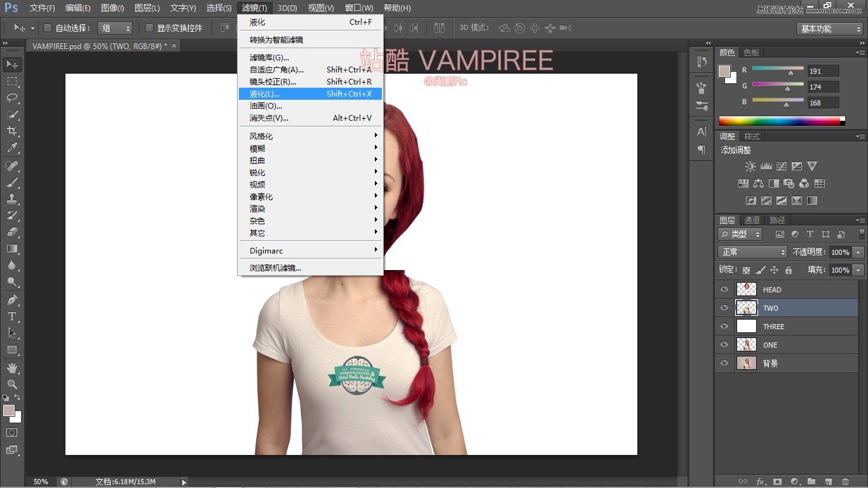
Task: Select the Brush tool
Action: tap(12, 182)
